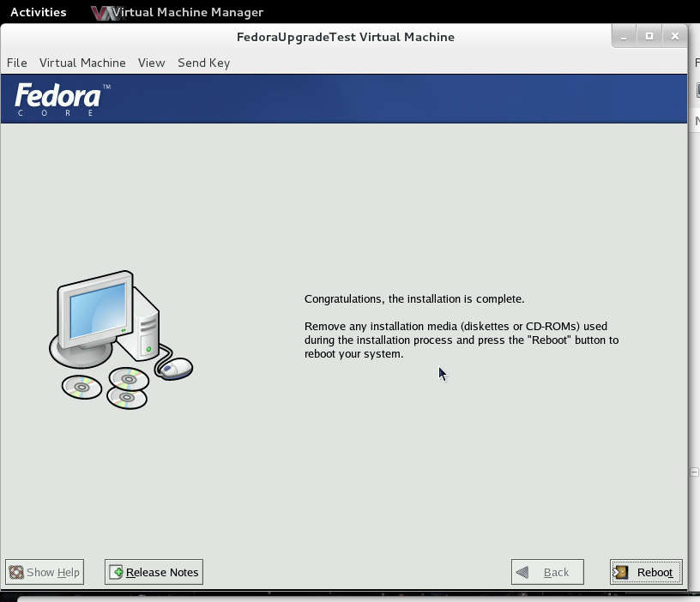Minimize the FedoraUpgradeTest window
700x602 pixels.
(624, 36)
